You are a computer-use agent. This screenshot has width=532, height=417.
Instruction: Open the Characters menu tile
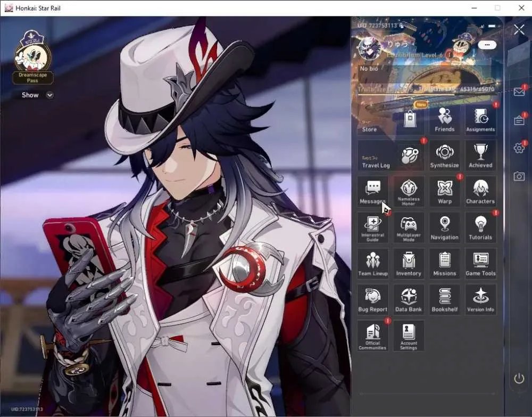(480, 192)
